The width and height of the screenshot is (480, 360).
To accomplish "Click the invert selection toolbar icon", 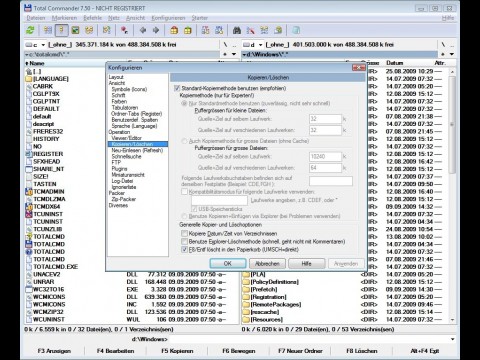I will click(107, 30).
